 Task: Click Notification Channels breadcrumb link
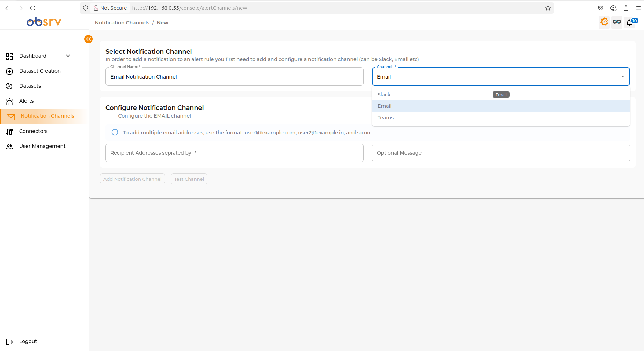pos(122,23)
